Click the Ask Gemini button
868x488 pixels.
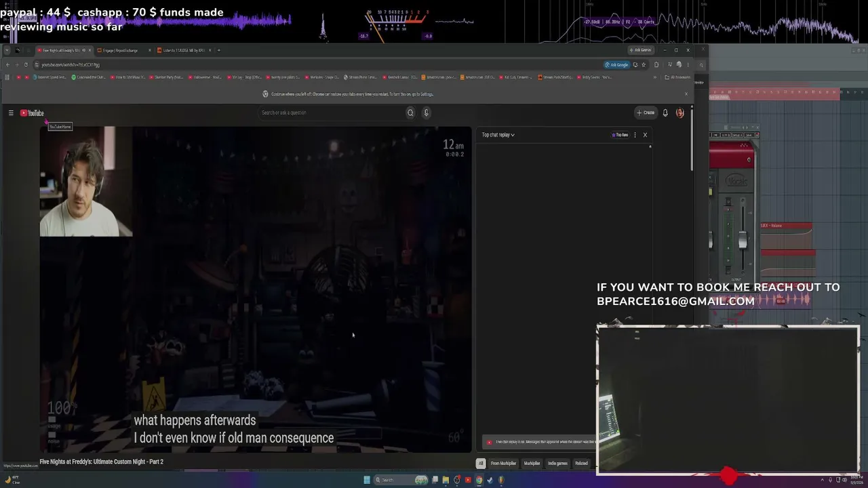click(x=640, y=50)
